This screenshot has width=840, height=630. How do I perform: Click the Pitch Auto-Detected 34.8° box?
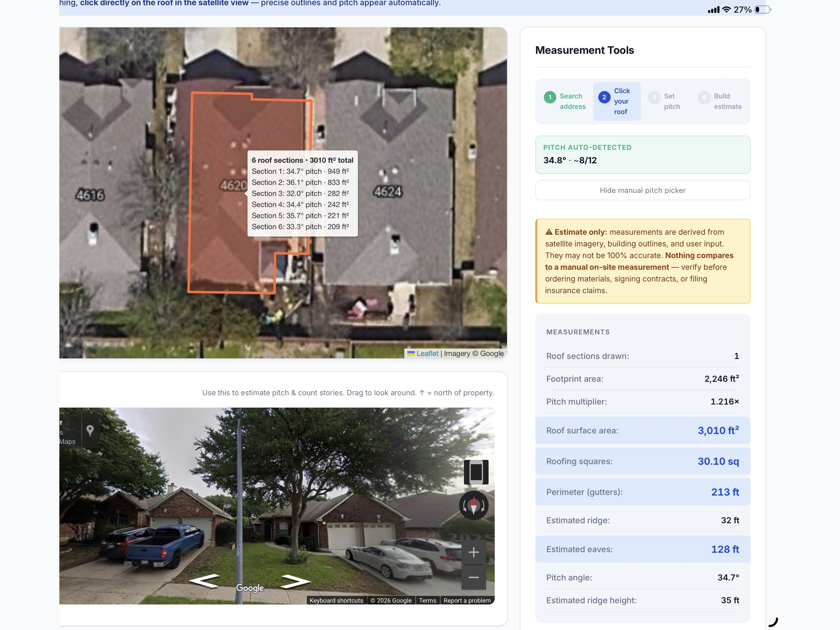coord(643,155)
